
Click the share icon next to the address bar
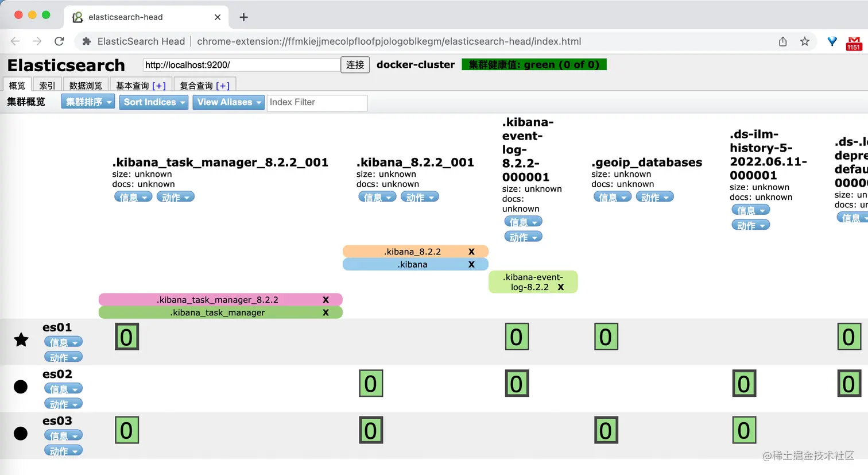(x=782, y=41)
